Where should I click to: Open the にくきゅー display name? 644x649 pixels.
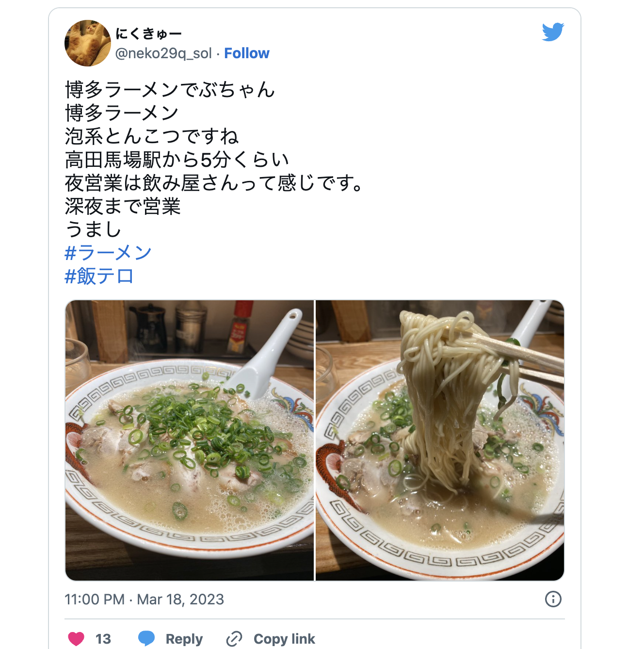[x=148, y=34]
